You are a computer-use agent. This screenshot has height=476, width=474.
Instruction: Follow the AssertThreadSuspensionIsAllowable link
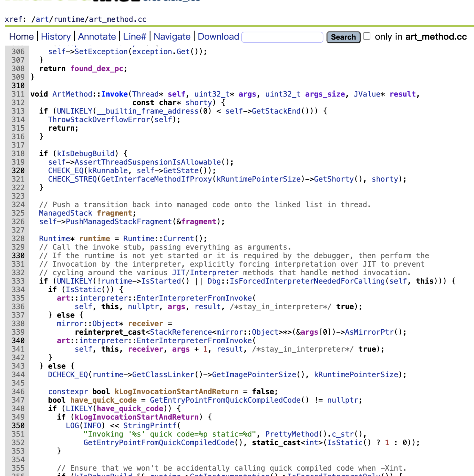click(x=148, y=162)
